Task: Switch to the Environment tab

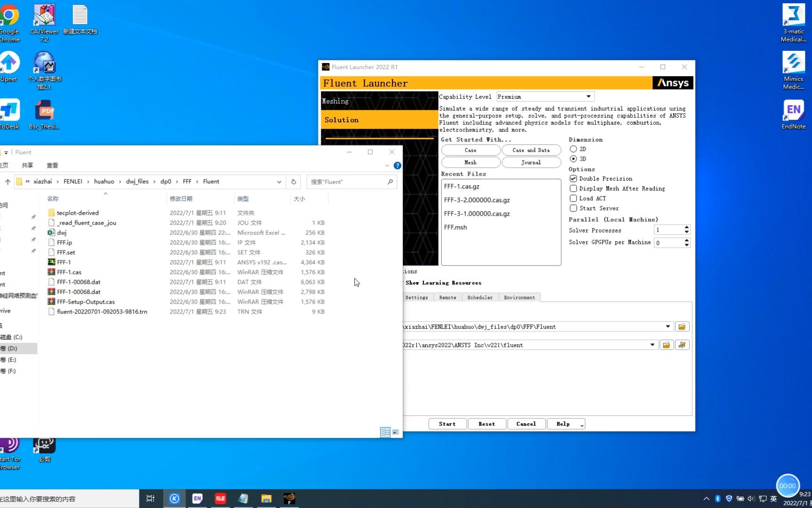Action: [x=519, y=298]
